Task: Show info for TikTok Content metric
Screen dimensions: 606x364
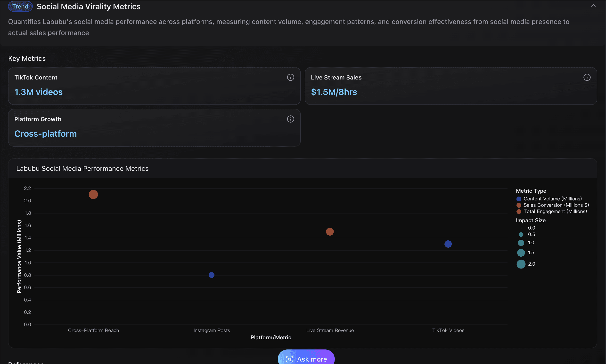Action: click(x=290, y=78)
